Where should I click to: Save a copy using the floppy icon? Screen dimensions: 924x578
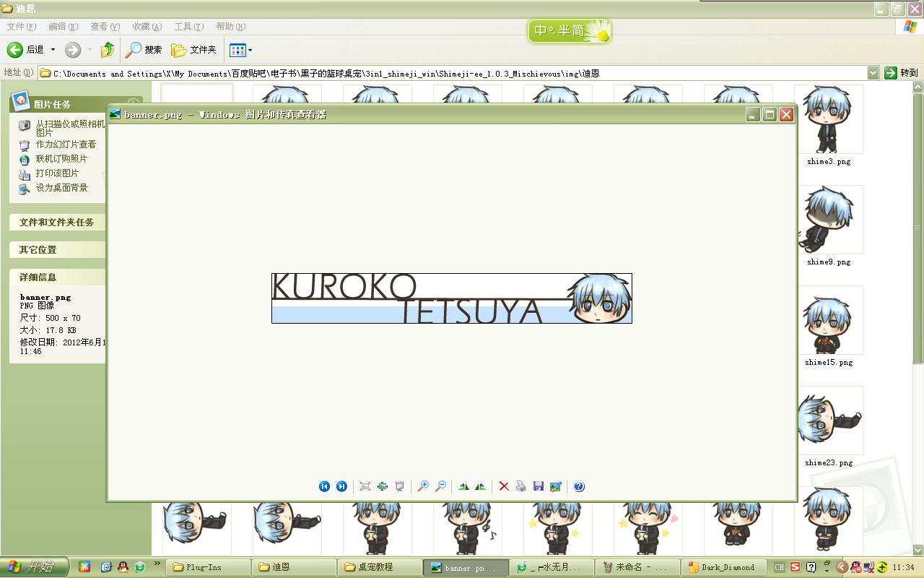(539, 486)
